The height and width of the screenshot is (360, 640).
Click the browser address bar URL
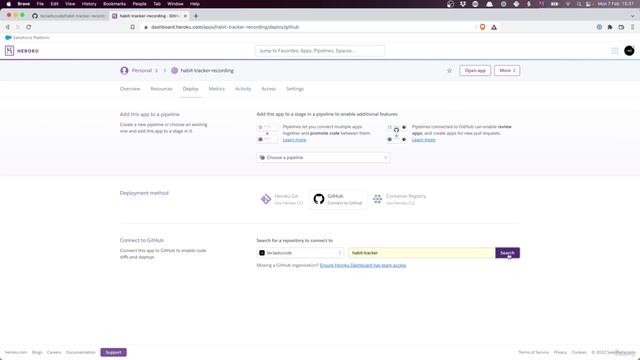pos(225,27)
